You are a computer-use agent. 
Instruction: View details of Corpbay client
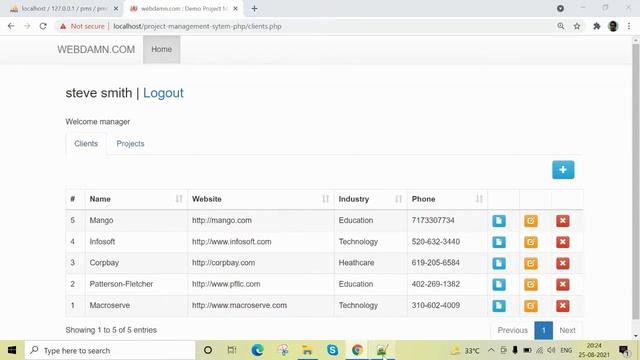[499, 263]
